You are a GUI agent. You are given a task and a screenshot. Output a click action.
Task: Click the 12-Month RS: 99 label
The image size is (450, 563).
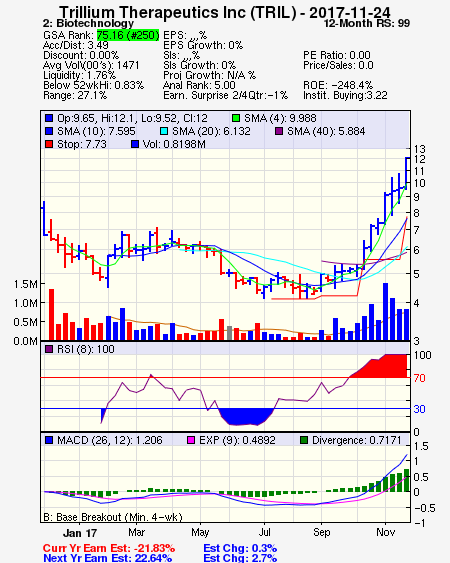point(367,23)
